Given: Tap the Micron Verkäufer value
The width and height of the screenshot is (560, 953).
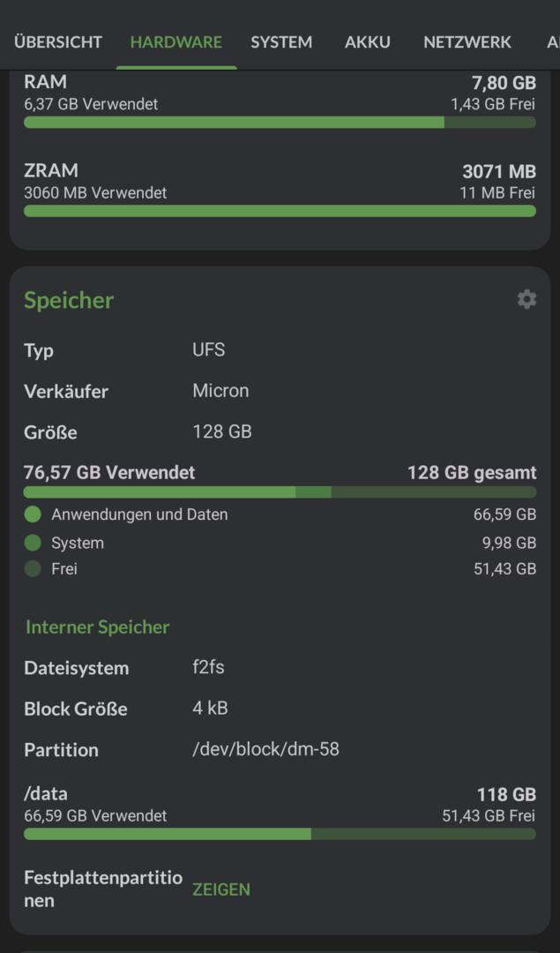Looking at the screenshot, I should pos(220,390).
